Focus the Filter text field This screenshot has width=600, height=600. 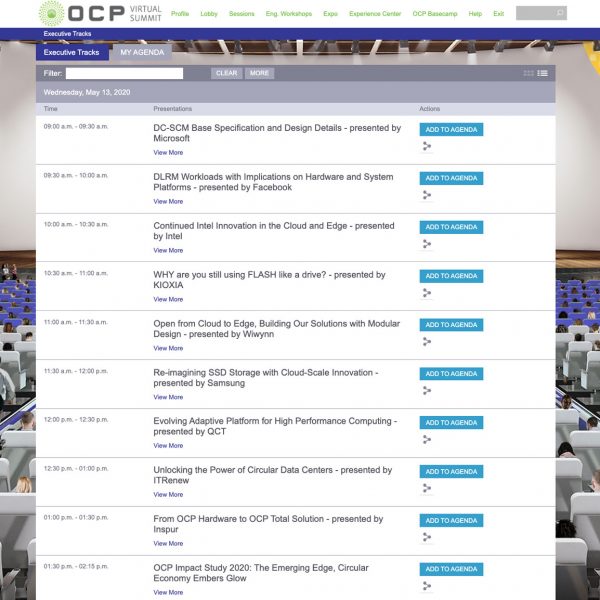pos(124,73)
